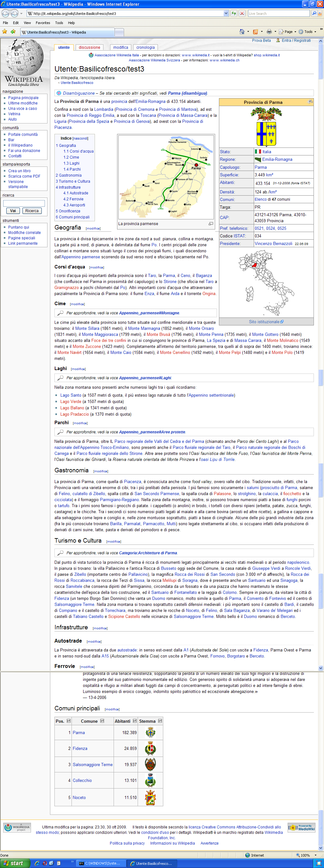Click the Salsomaggiore Terme coat of arms
The width and height of the screenshot is (324, 868).
point(151,764)
